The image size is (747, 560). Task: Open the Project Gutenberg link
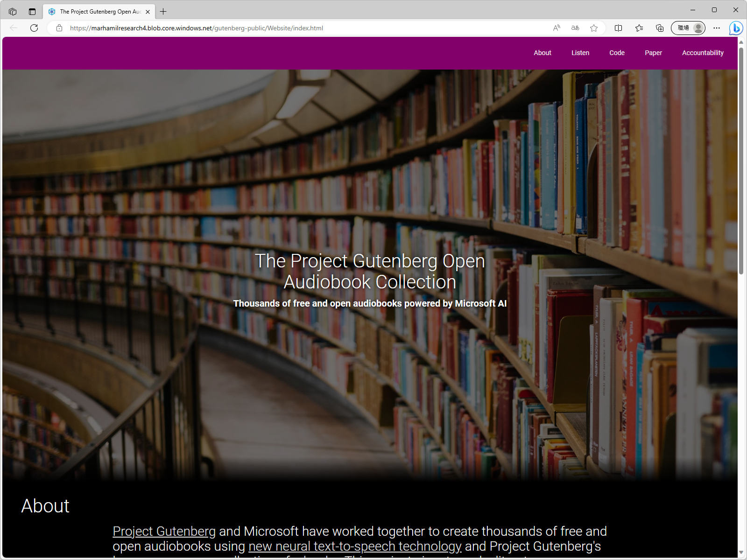point(163,532)
